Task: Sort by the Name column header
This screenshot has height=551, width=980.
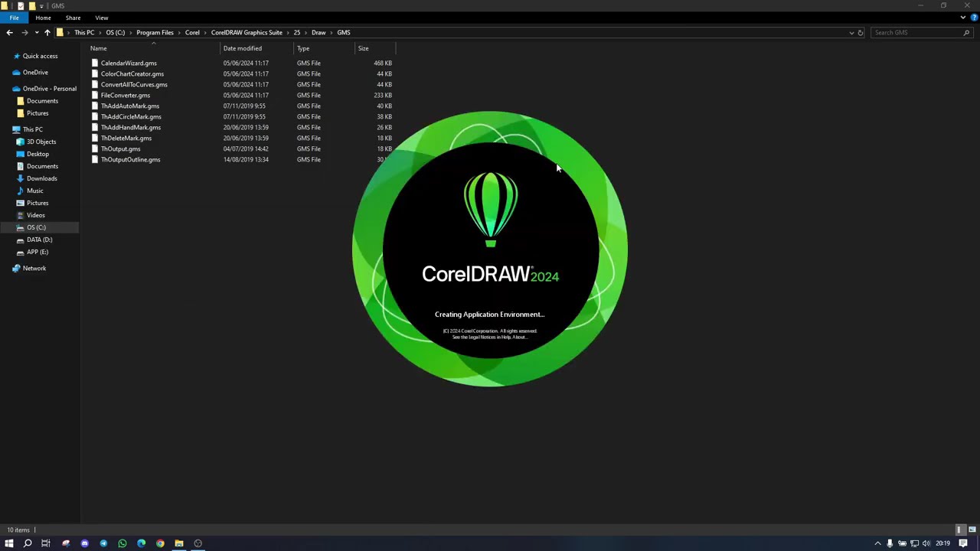Action: coord(153,48)
